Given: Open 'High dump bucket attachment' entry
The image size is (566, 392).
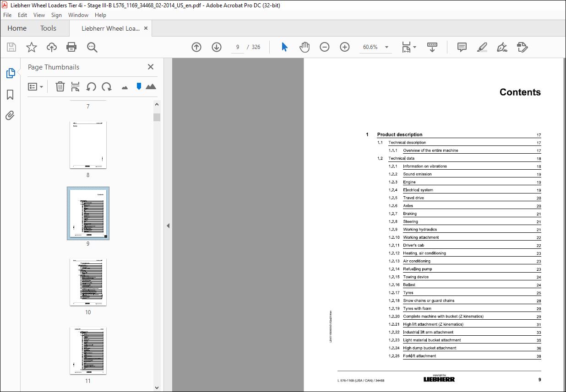Looking at the screenshot, I should pyautogui.click(x=430, y=348).
